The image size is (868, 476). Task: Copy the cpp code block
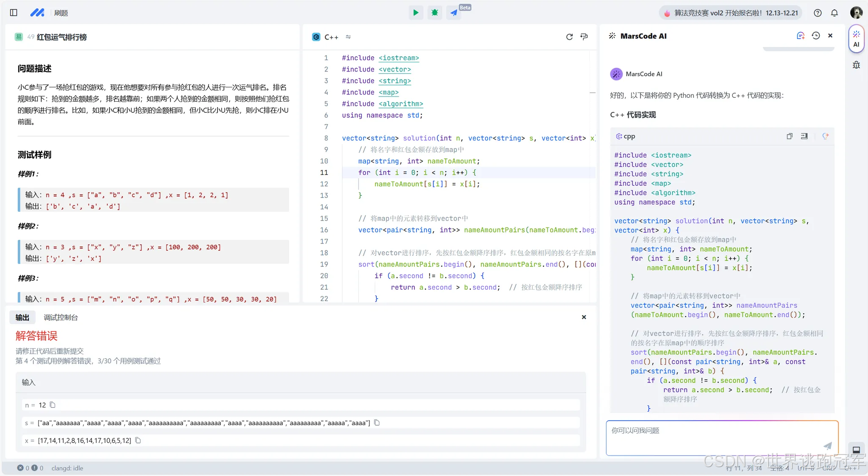(x=790, y=136)
